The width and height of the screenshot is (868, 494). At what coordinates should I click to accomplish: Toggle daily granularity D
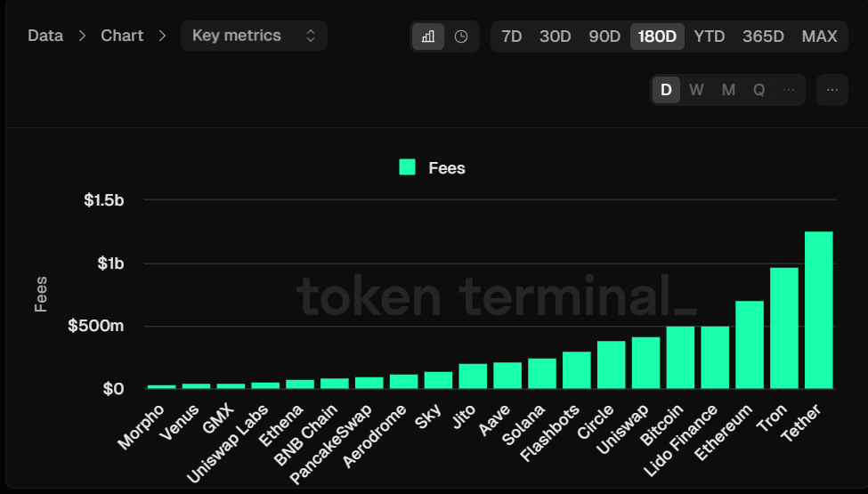click(666, 90)
